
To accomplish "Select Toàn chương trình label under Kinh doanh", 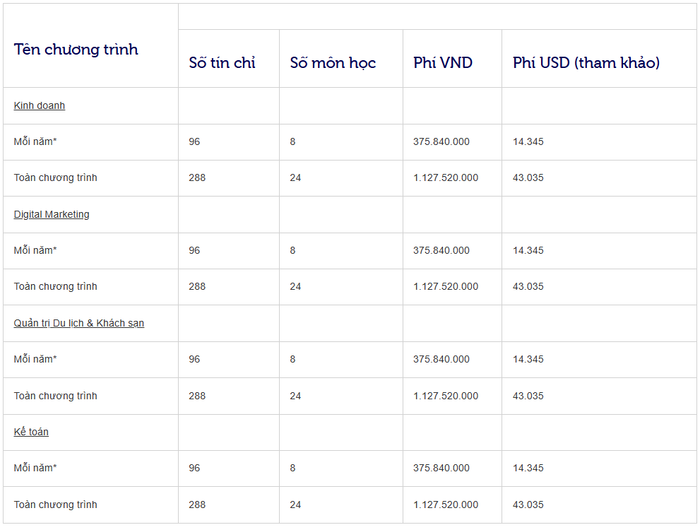I will [55, 177].
